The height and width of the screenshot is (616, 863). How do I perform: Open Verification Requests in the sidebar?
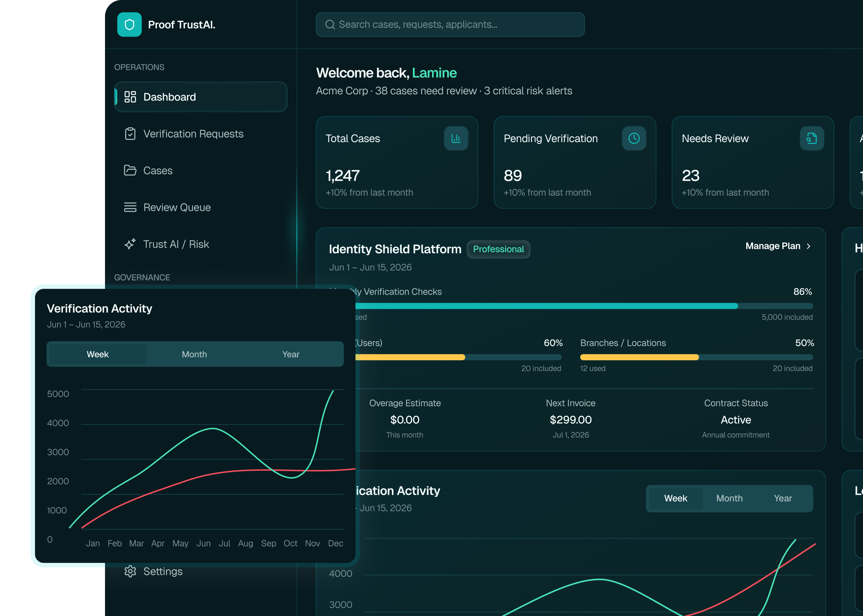point(201,133)
